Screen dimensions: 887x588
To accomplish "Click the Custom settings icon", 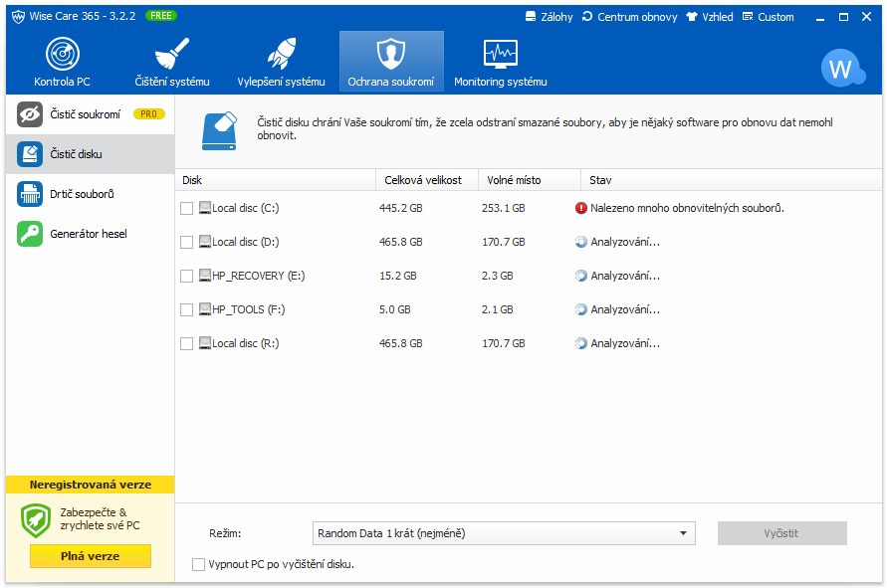I will coord(748,16).
